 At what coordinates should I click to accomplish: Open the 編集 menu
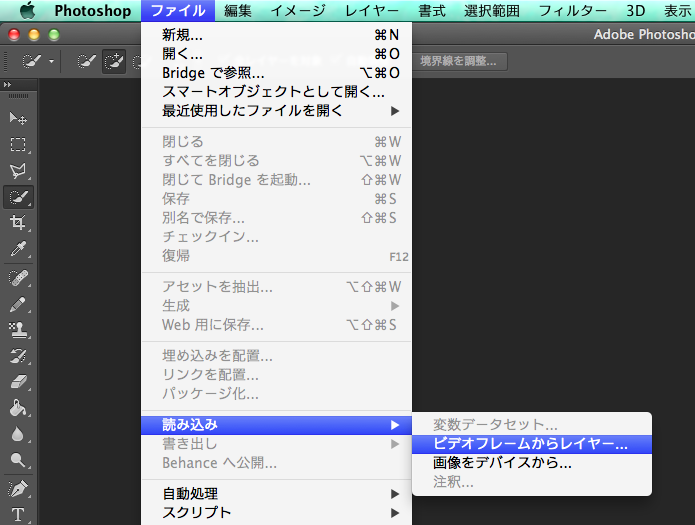[238, 11]
